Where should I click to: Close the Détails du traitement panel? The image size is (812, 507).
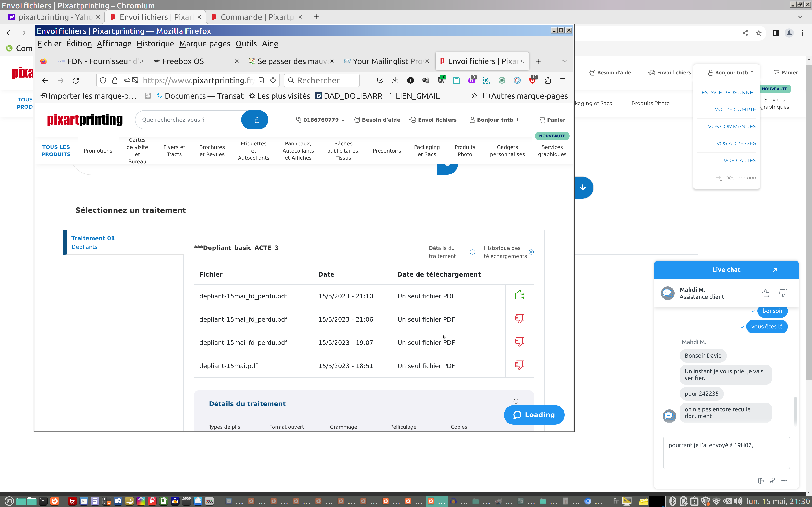516,401
